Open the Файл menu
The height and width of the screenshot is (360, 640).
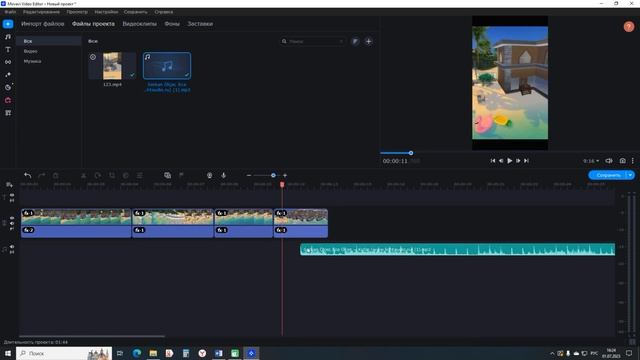coord(10,12)
